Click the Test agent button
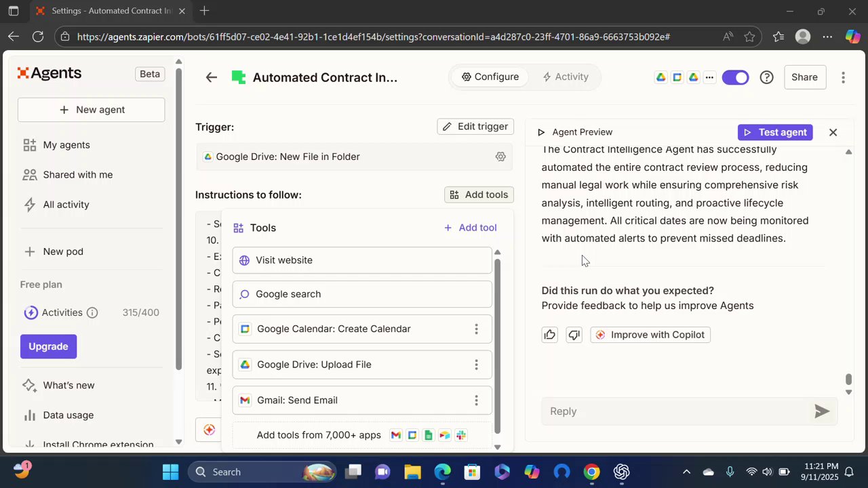 (x=775, y=132)
